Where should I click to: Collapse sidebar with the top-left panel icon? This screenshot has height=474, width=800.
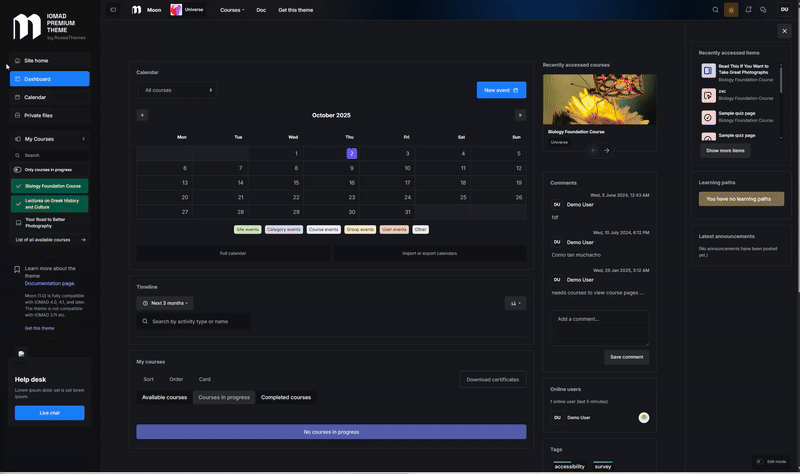[113, 9]
